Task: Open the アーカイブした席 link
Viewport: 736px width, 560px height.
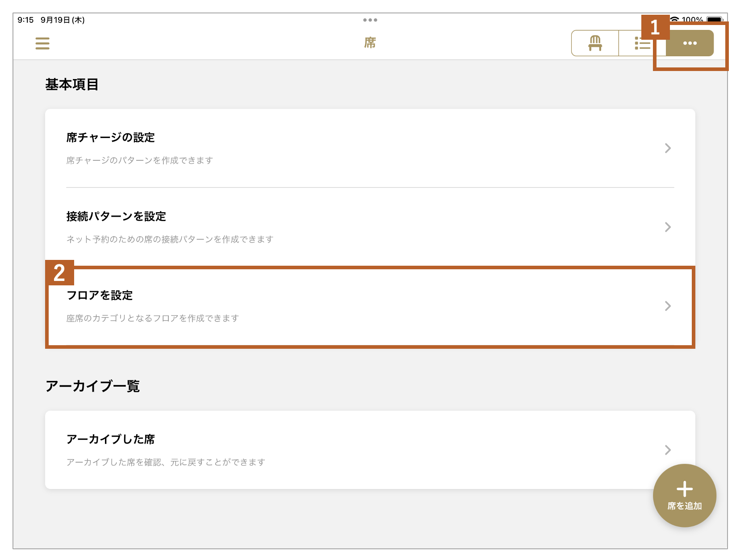Action: [111, 439]
